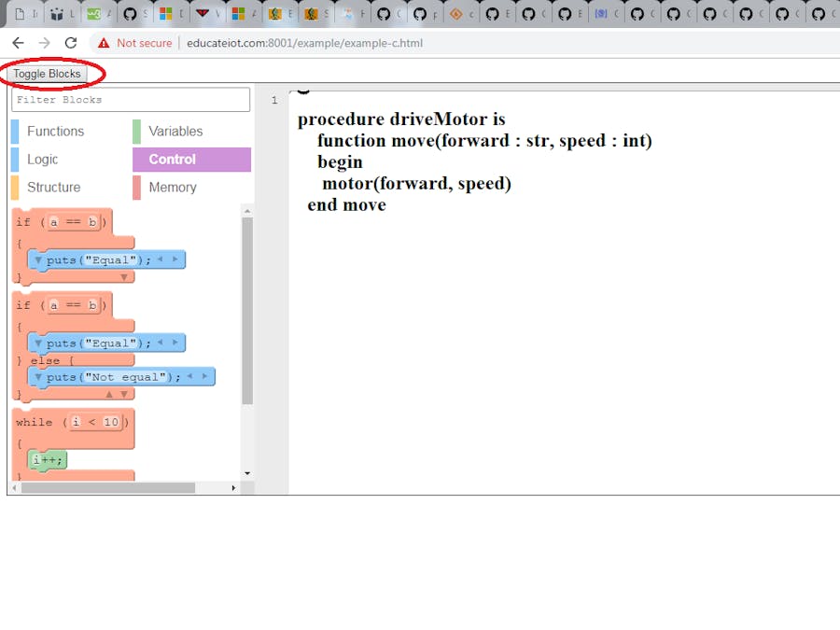
Task: Expand the puts("Not equal") block triangle
Action: [38, 377]
